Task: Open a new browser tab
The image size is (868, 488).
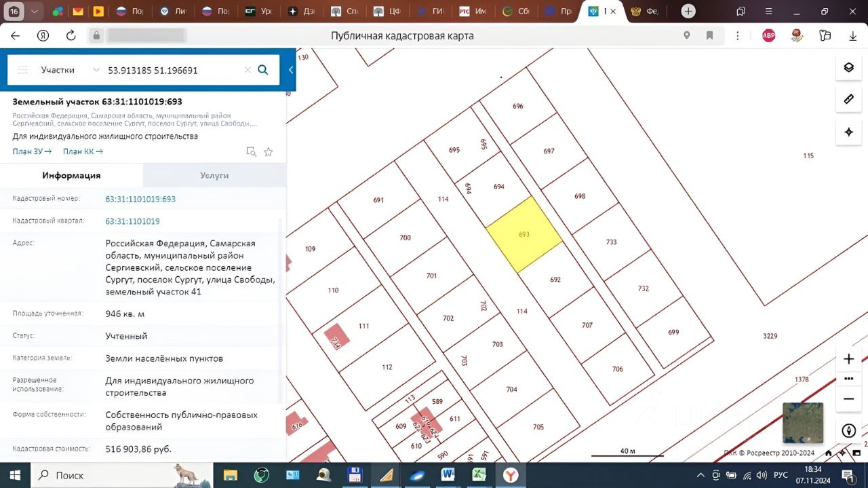Action: click(688, 11)
